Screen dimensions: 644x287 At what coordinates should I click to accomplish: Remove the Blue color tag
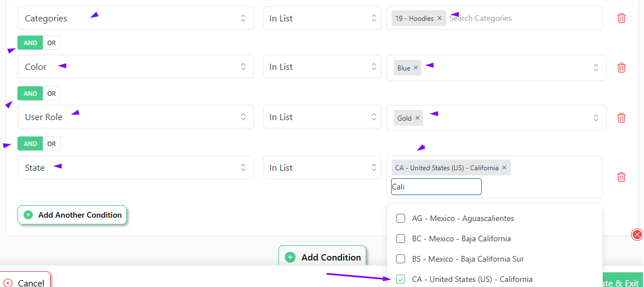click(x=416, y=68)
